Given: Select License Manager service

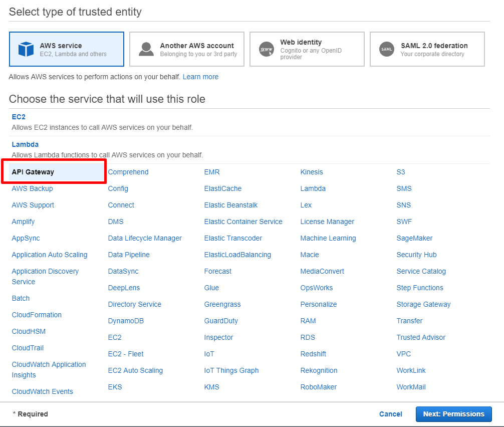Looking at the screenshot, I should (x=327, y=222).
